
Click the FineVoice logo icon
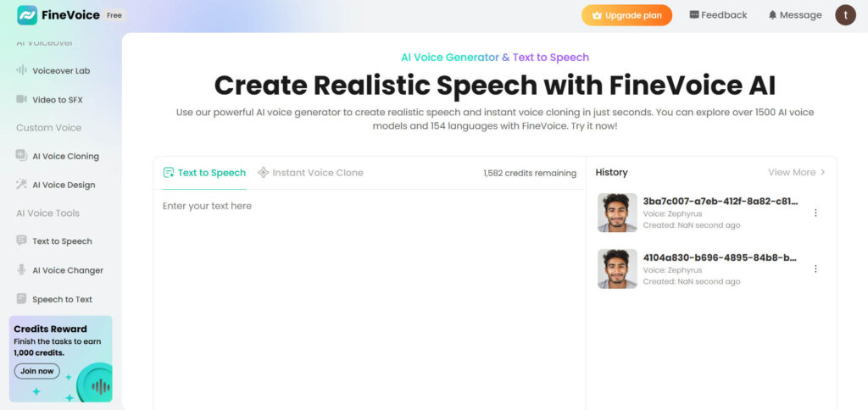(27, 15)
